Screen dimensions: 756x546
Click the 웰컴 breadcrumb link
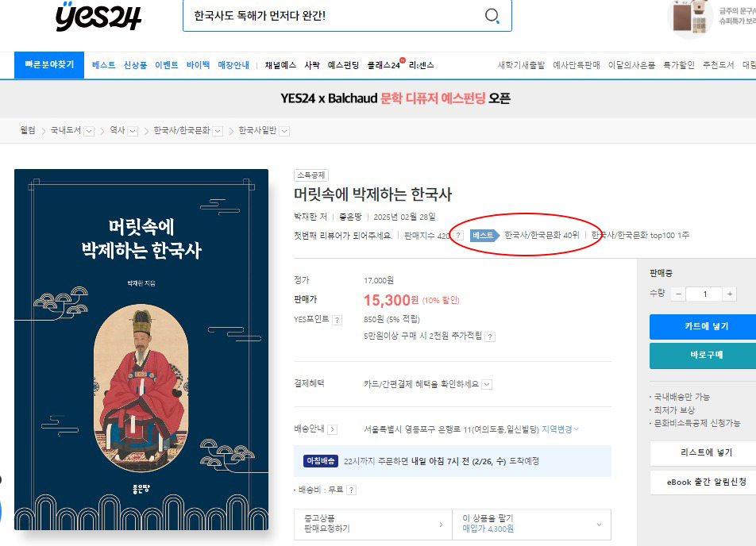[28, 131]
